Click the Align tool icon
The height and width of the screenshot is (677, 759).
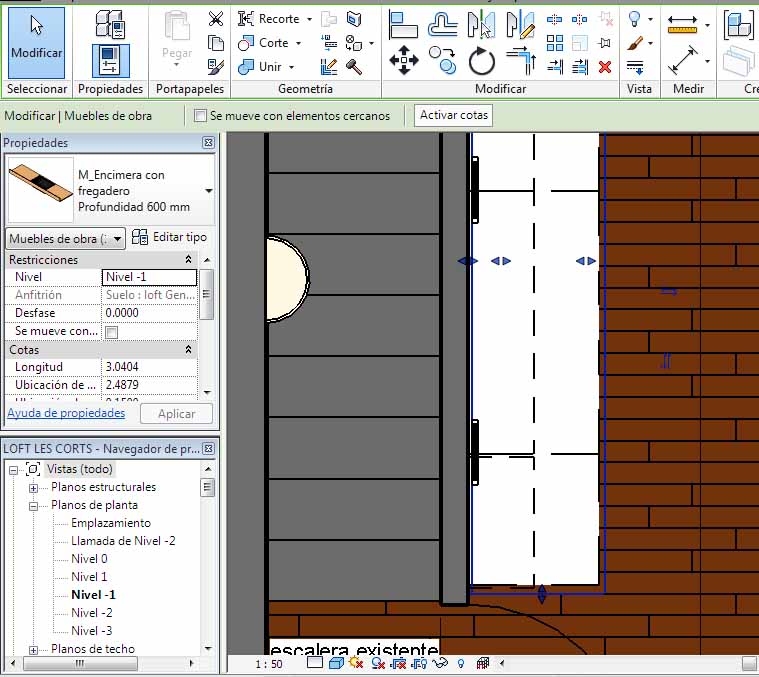[403, 24]
